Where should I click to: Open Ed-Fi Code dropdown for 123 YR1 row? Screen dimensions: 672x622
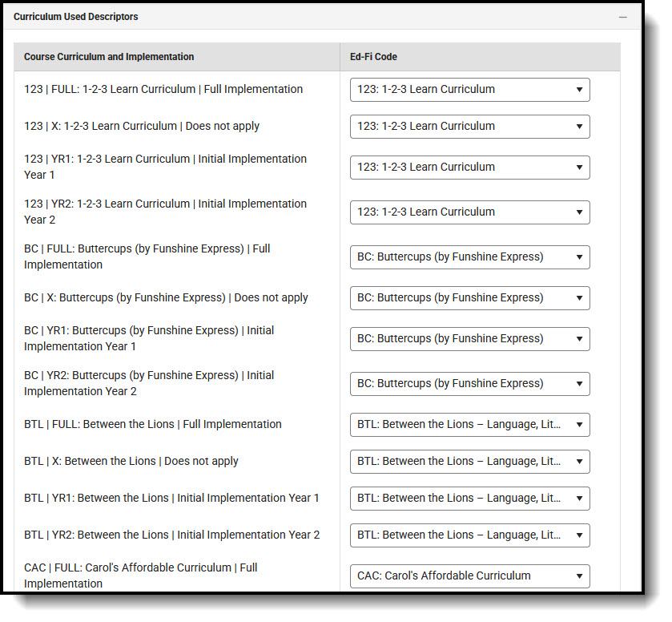[x=469, y=168]
